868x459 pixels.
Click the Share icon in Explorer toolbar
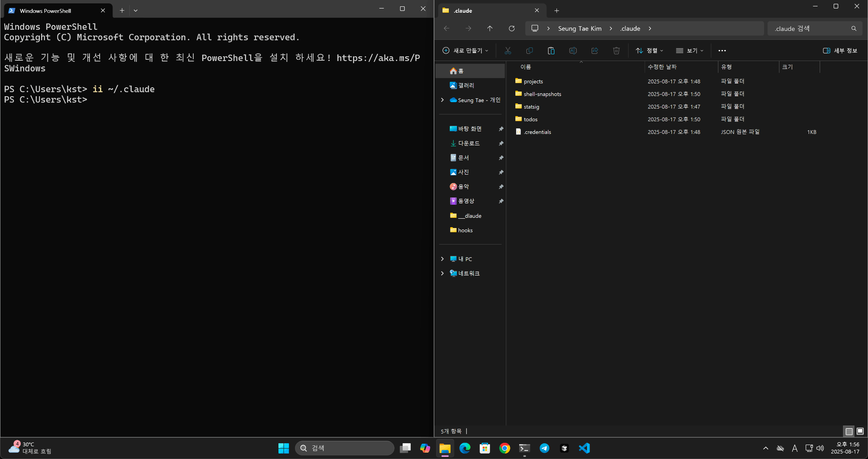click(x=595, y=51)
